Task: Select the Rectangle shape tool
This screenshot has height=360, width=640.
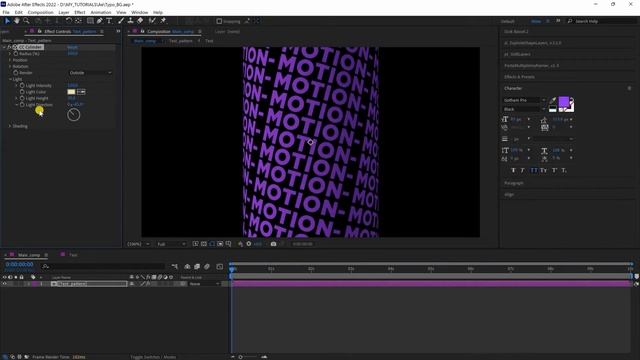Action: (x=90, y=21)
